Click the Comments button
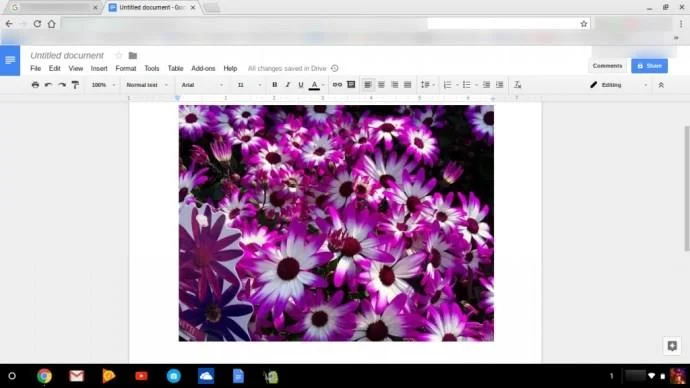 [x=607, y=66]
